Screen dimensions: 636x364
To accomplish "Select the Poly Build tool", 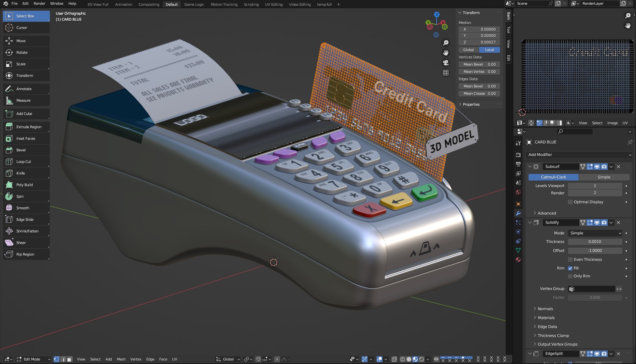I will click(x=26, y=185).
